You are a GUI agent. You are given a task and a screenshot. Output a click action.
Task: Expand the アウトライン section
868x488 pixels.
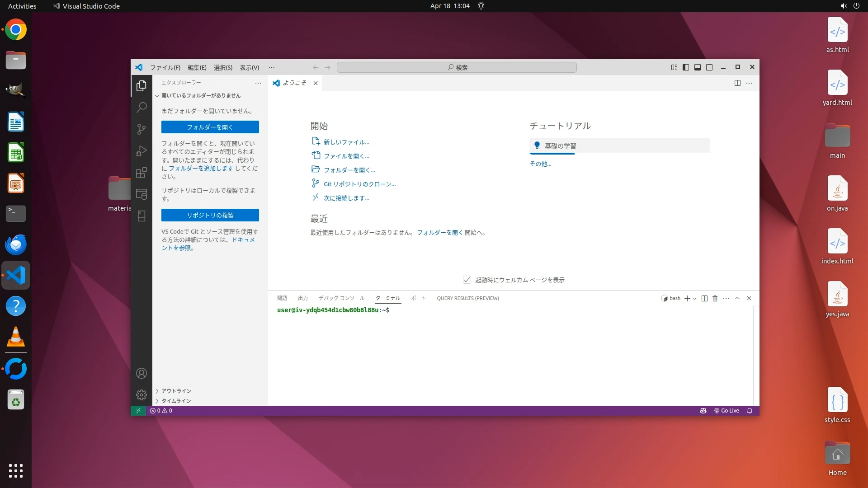tap(176, 391)
